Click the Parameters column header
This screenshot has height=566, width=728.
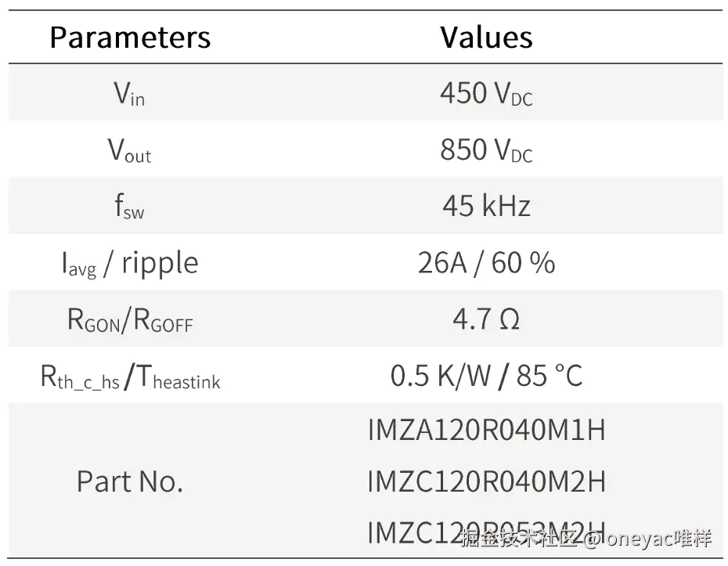pyautogui.click(x=130, y=38)
